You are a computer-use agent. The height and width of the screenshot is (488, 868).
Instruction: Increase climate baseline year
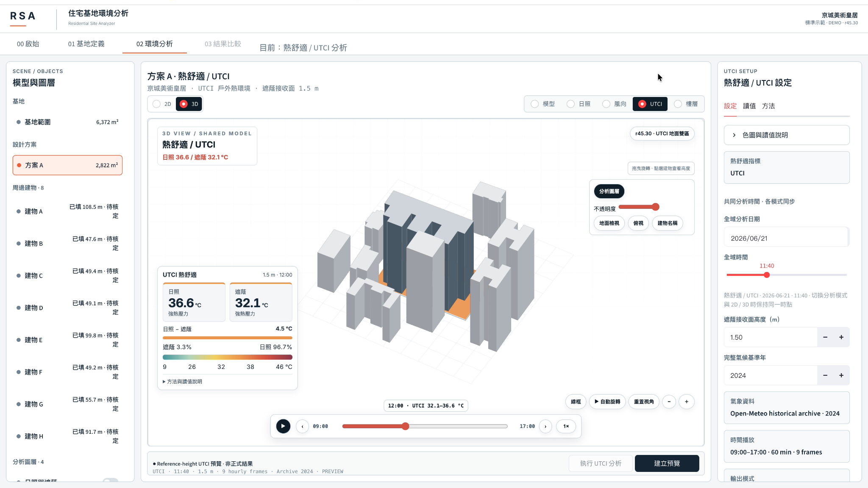[x=841, y=375]
